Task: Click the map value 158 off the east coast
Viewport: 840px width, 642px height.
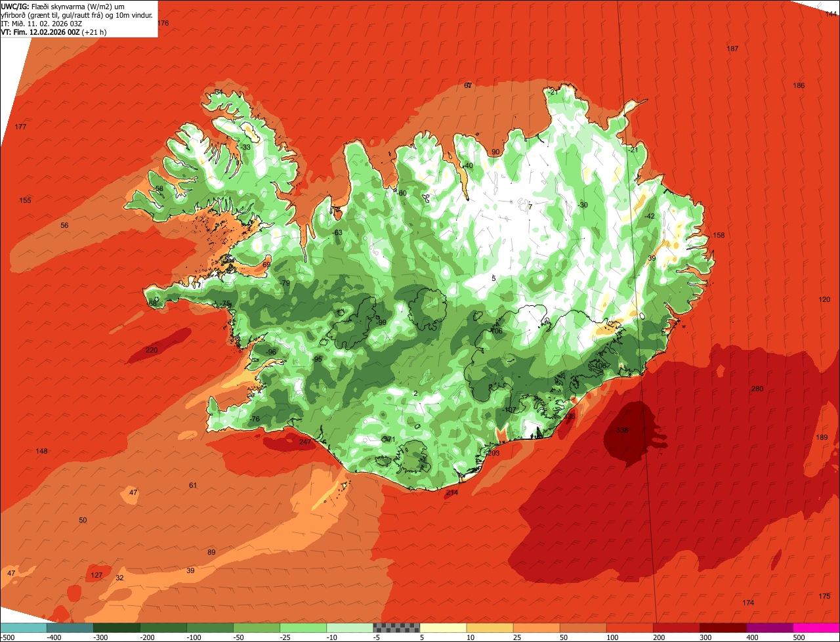Action: tap(719, 235)
